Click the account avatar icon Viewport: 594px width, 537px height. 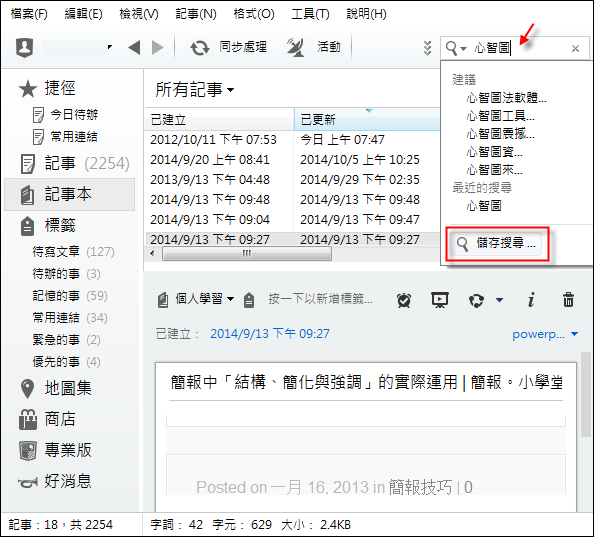coord(25,48)
